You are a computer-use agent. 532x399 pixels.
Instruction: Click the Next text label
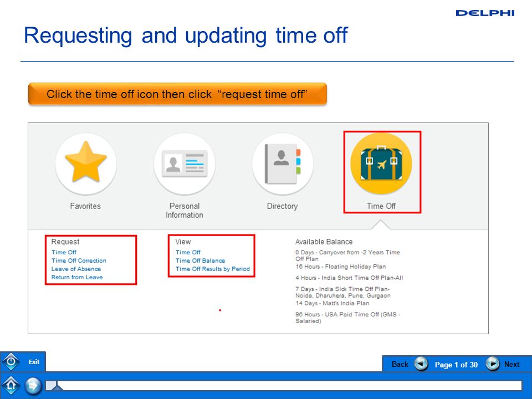coord(511,364)
